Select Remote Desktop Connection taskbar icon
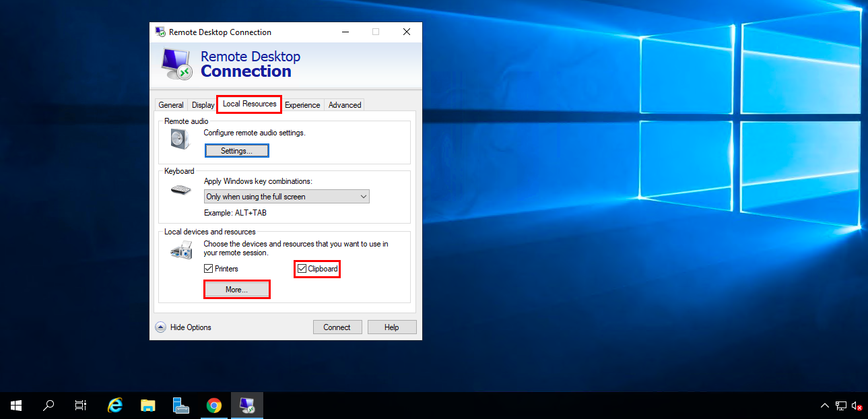868x419 pixels. coord(246,405)
